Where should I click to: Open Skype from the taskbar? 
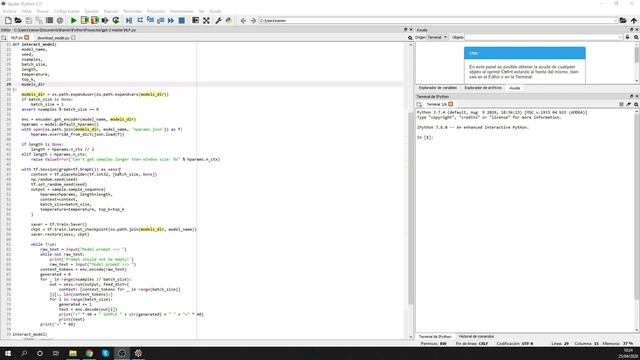pos(105,353)
